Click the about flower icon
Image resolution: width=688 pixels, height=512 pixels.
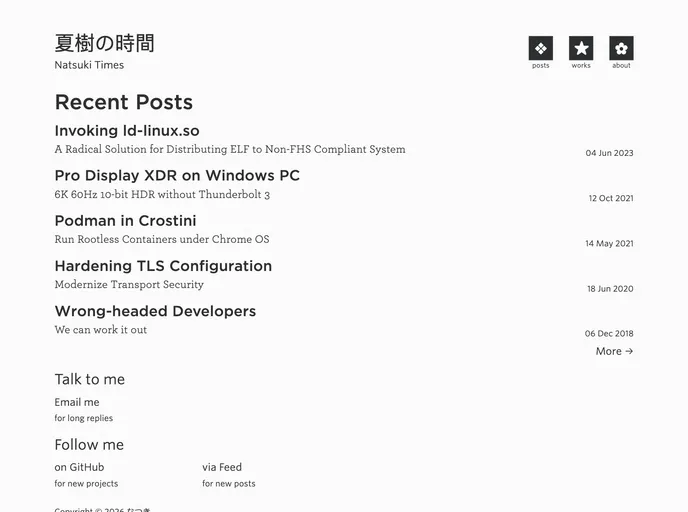click(621, 48)
